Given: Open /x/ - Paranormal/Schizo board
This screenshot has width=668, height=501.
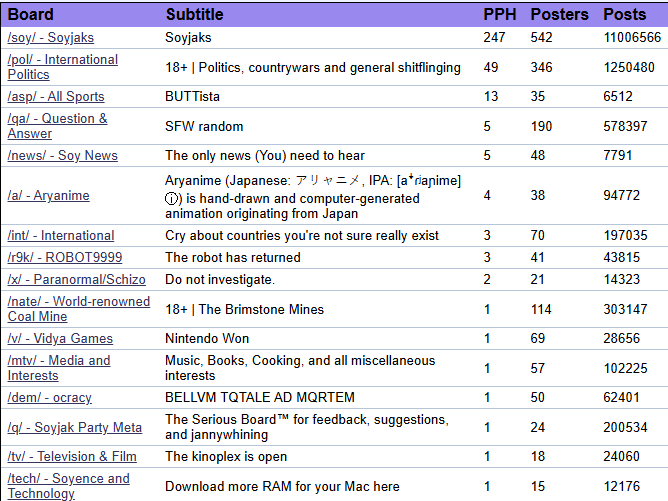Looking at the screenshot, I should pos(77,279).
